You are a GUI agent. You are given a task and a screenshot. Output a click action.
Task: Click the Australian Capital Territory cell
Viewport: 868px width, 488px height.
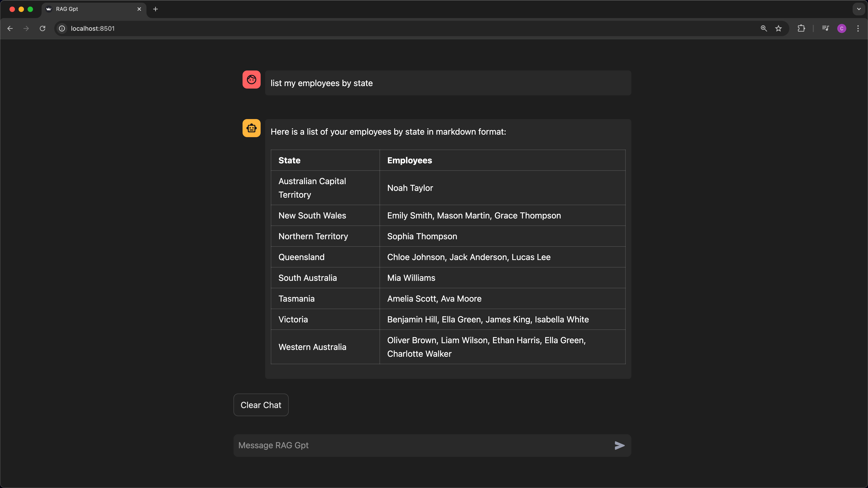click(x=325, y=188)
